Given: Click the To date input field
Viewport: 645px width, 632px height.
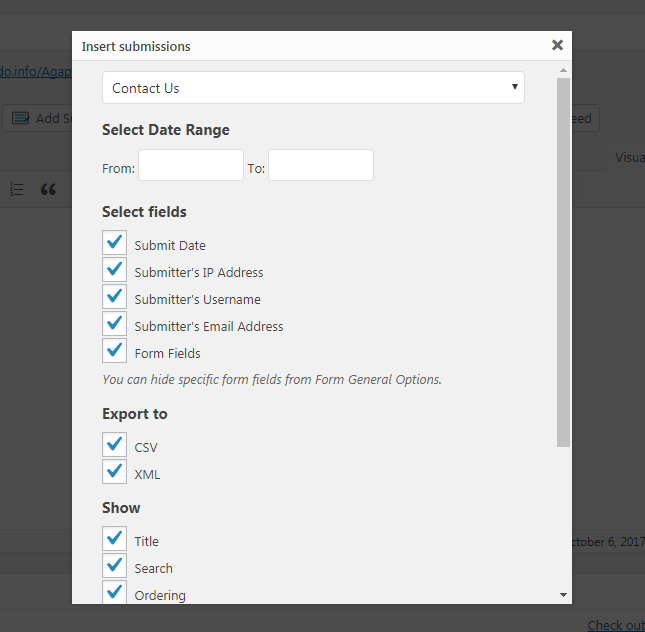Looking at the screenshot, I should 321,165.
